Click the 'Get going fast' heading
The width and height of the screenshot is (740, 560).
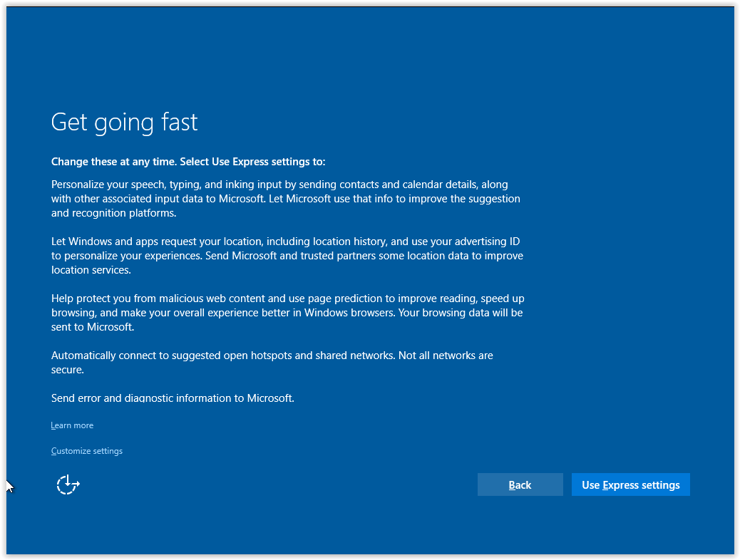(124, 123)
